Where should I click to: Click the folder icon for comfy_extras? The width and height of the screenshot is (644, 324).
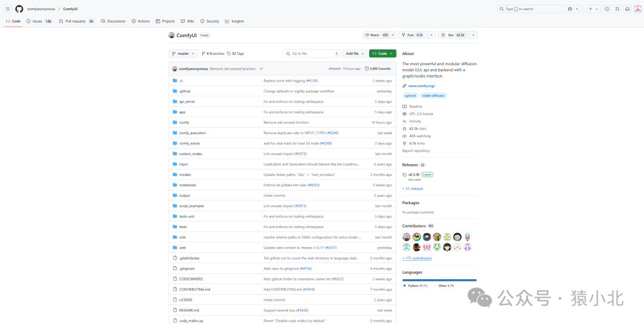175,143
